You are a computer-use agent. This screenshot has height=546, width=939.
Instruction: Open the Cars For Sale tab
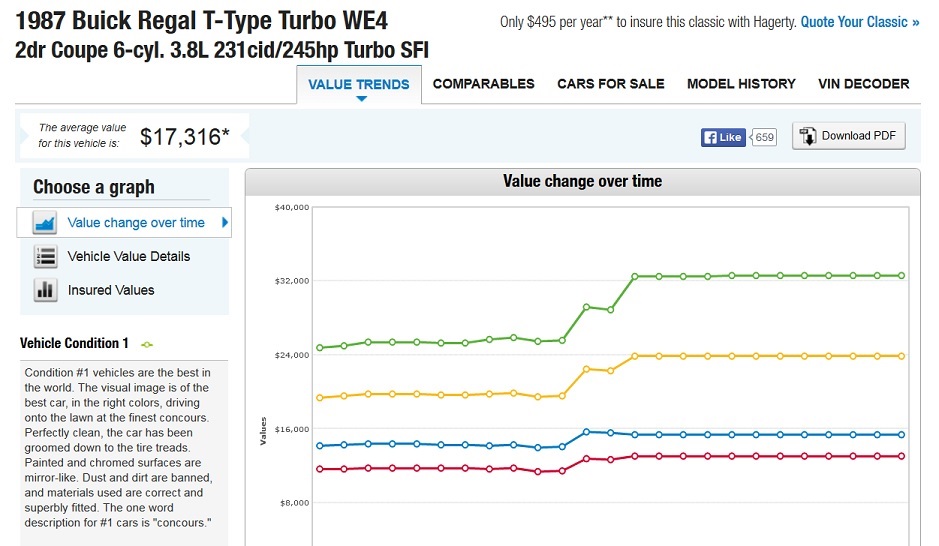(611, 84)
